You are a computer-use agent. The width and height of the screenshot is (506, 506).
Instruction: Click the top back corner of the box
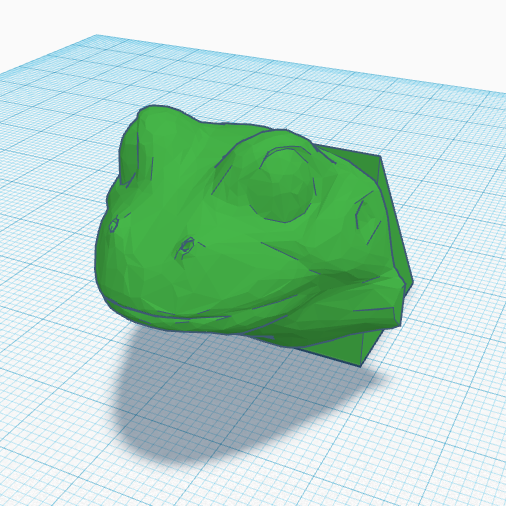380,156
